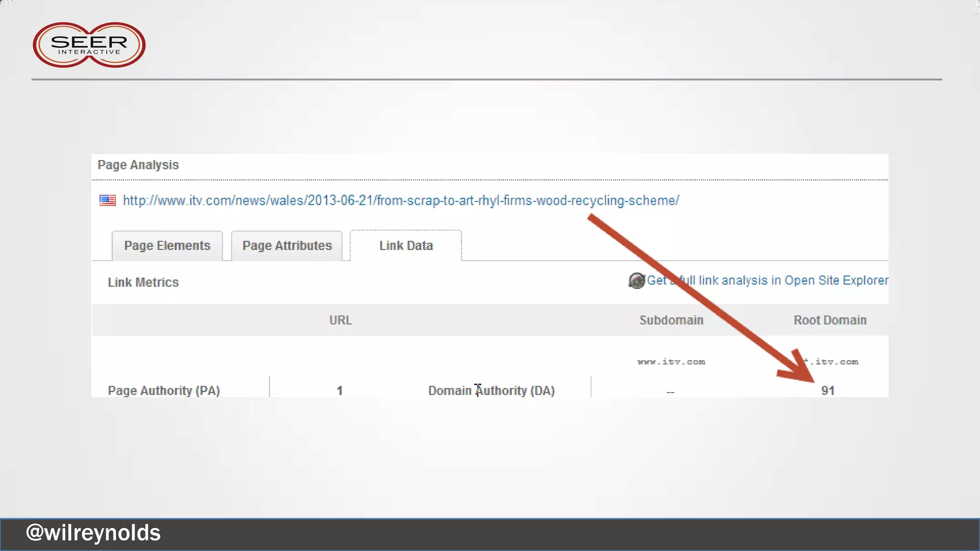Click the subdomain authority dash value
This screenshot has width=980, height=551.
tap(670, 392)
